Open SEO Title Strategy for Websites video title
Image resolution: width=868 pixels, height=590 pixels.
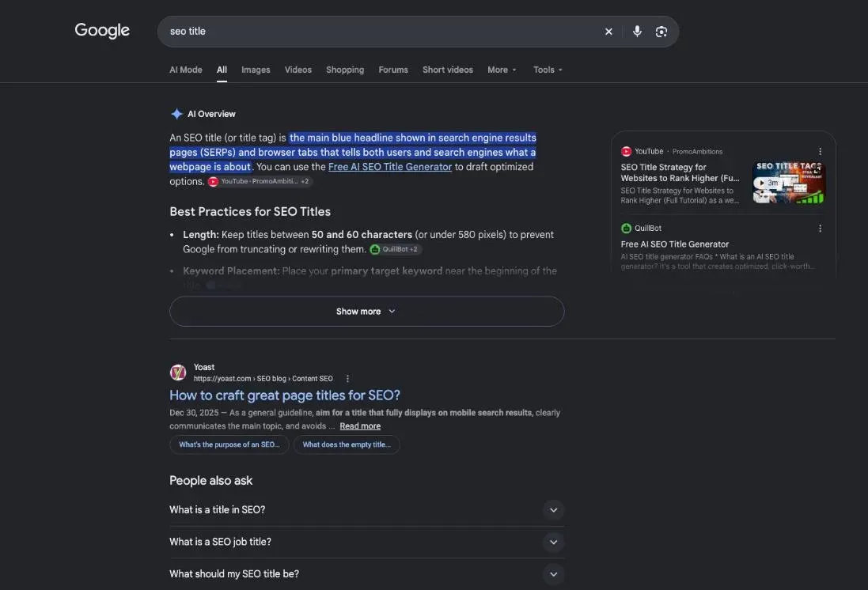(x=680, y=172)
